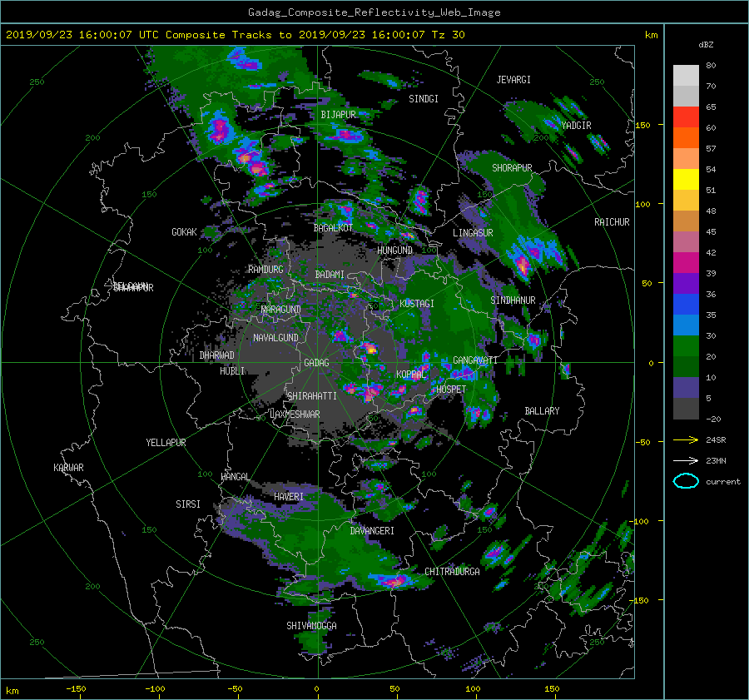Click the KOPPAL city label

(x=411, y=375)
